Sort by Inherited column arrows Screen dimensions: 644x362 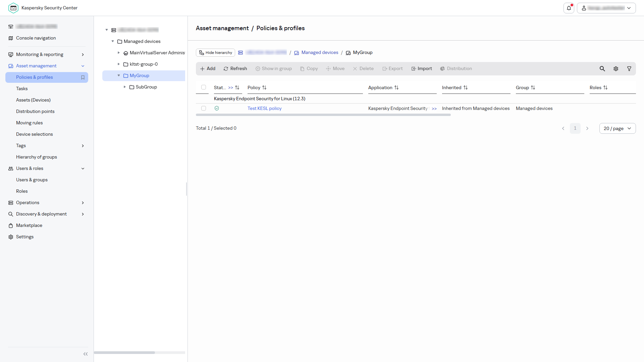click(x=466, y=87)
